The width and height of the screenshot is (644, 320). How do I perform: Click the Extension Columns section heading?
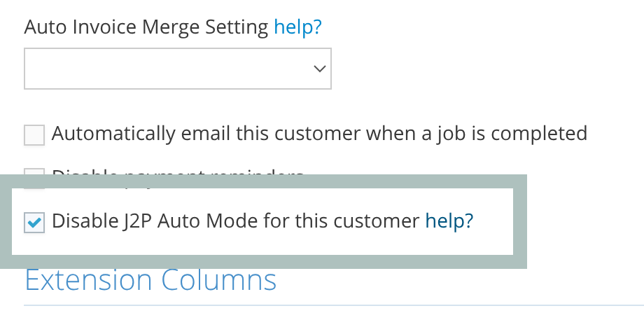tap(150, 280)
